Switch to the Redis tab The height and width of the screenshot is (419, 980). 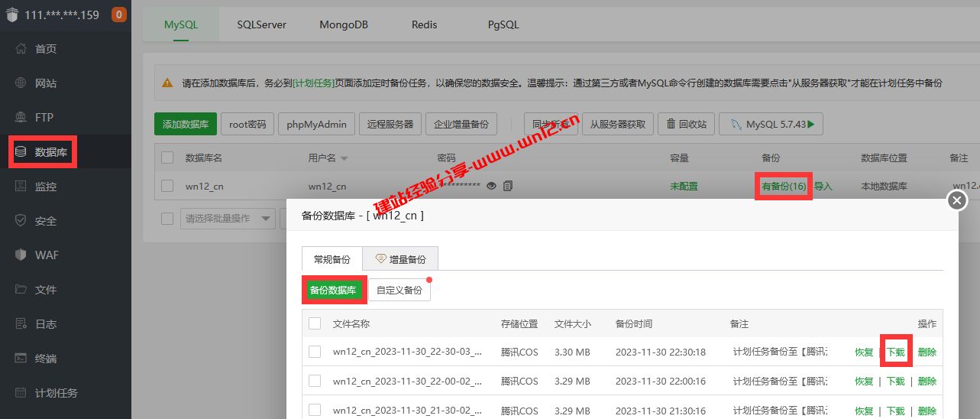(x=425, y=24)
